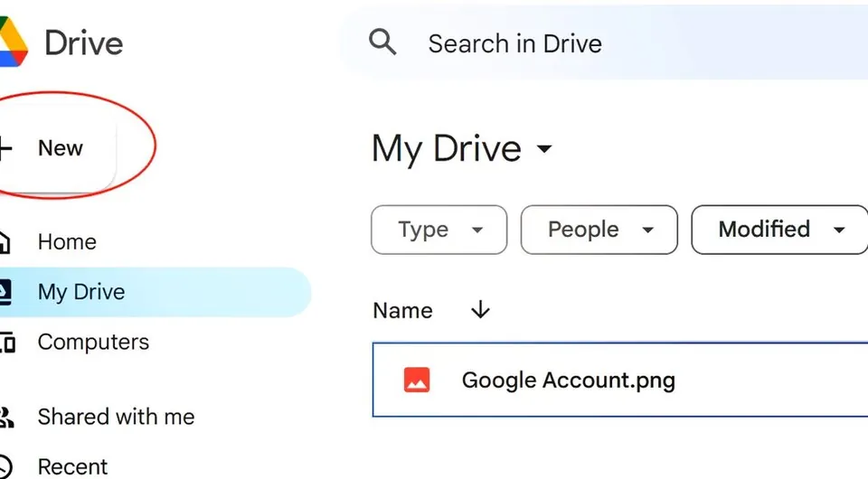Click the Home house icon
Screen dimensions: 868x479
5,241
